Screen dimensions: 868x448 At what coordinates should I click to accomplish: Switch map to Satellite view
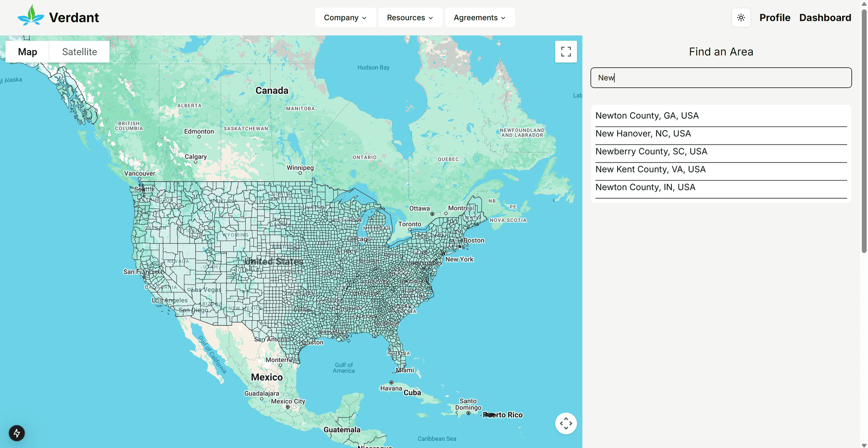click(80, 52)
